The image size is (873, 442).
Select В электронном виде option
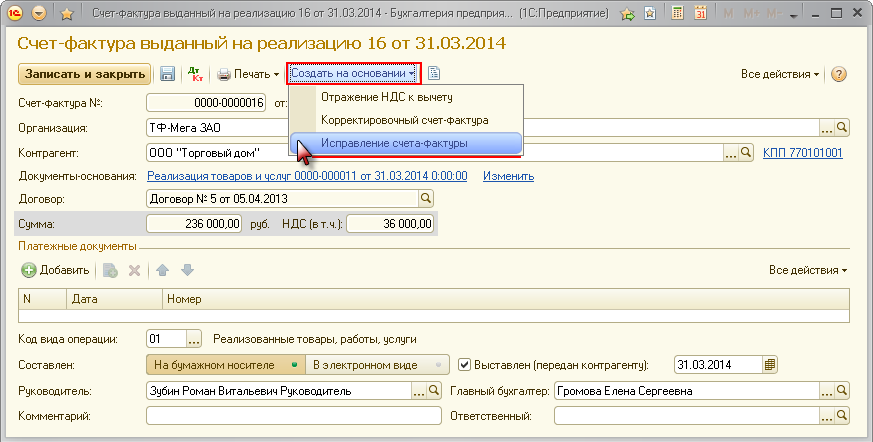pyautogui.click(x=377, y=366)
